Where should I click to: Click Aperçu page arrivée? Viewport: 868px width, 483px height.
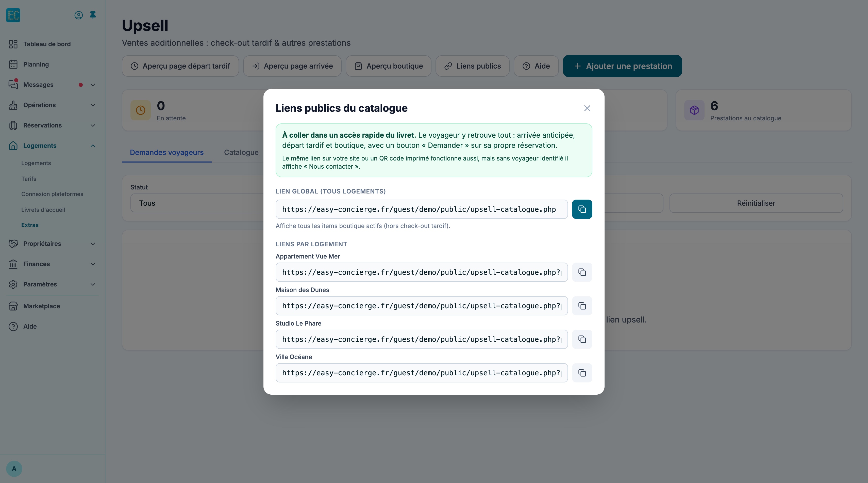(292, 66)
